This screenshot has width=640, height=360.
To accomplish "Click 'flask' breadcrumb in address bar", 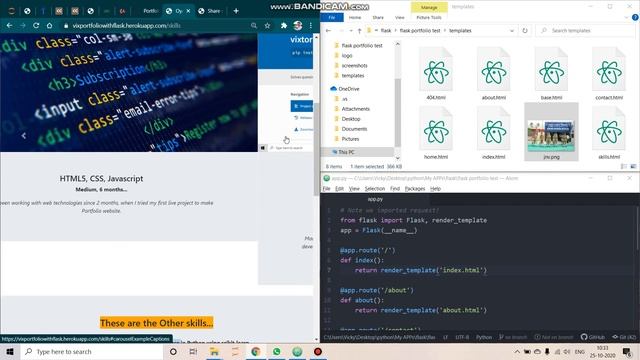I will [x=386, y=31].
